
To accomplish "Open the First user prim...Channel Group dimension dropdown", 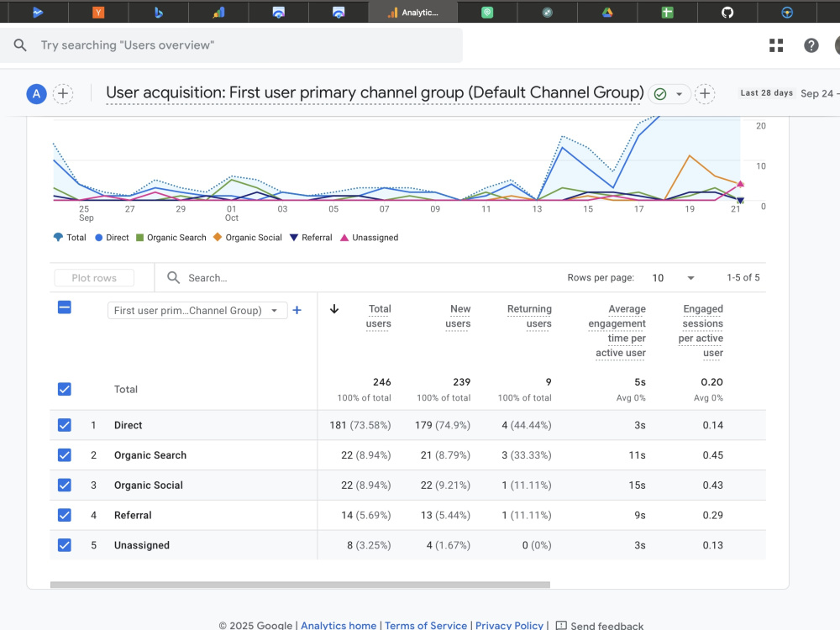I will [197, 310].
